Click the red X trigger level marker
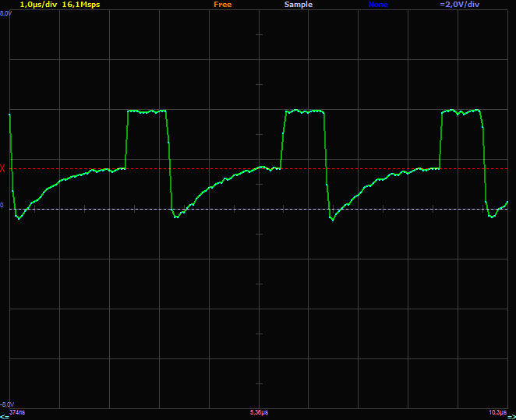Image resolution: width=516 pixels, height=420 pixels. 3,168
